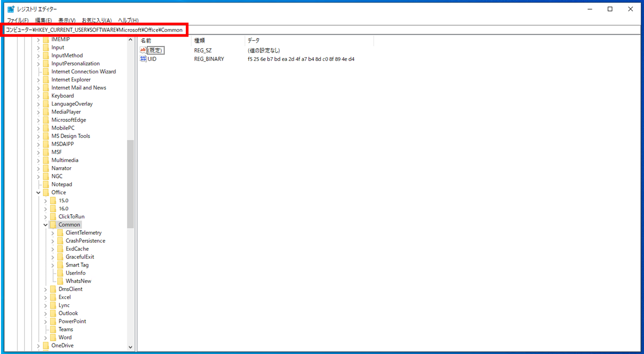Expand the 16.0 tree node
Image resolution: width=644 pixels, height=354 pixels.
click(x=46, y=208)
